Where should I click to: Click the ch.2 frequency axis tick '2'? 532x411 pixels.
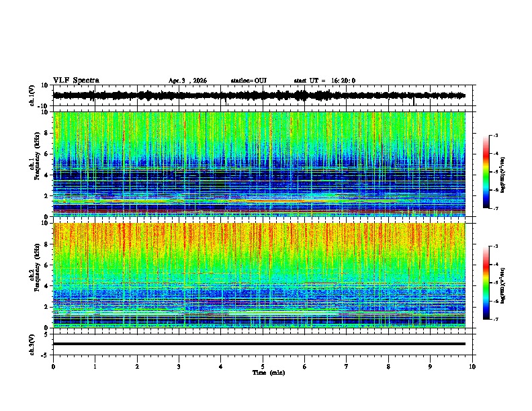[46, 307]
